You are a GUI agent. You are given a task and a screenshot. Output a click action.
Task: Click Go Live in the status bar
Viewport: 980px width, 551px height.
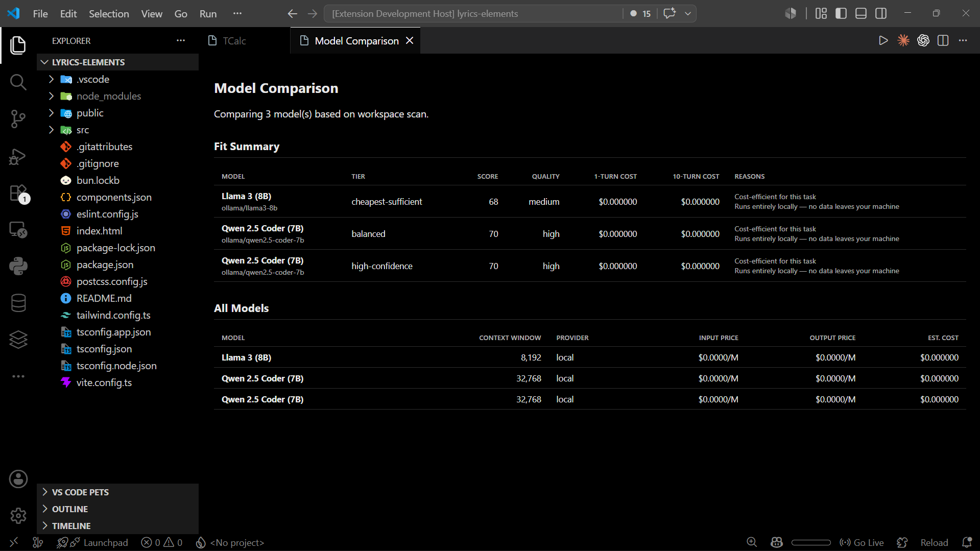click(x=862, y=542)
